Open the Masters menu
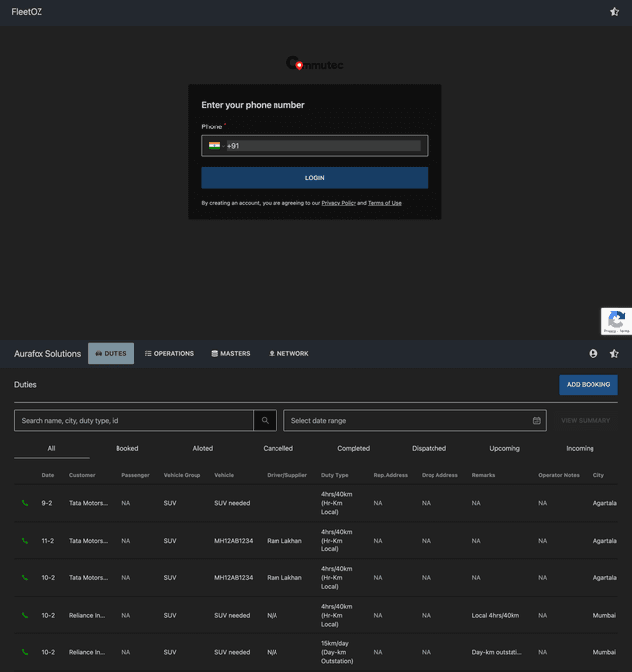The width and height of the screenshot is (632, 672). [x=231, y=353]
